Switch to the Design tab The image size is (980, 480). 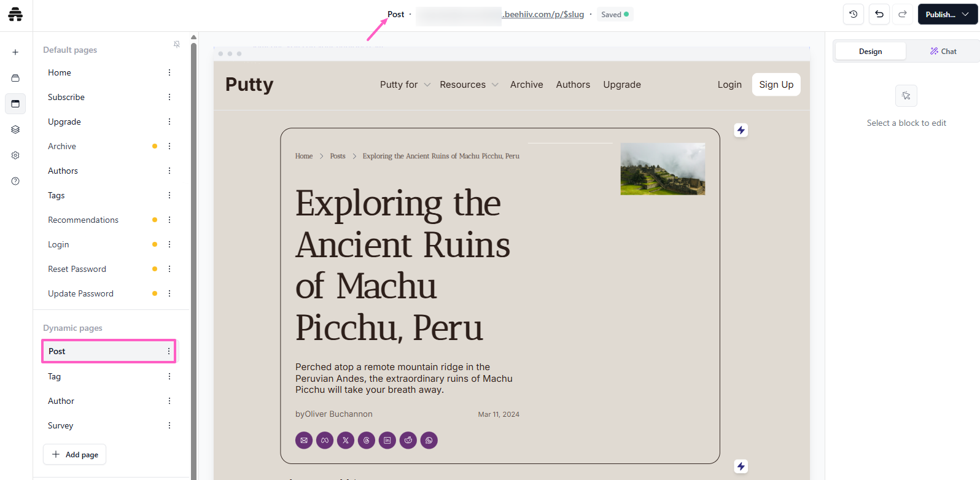pos(870,52)
